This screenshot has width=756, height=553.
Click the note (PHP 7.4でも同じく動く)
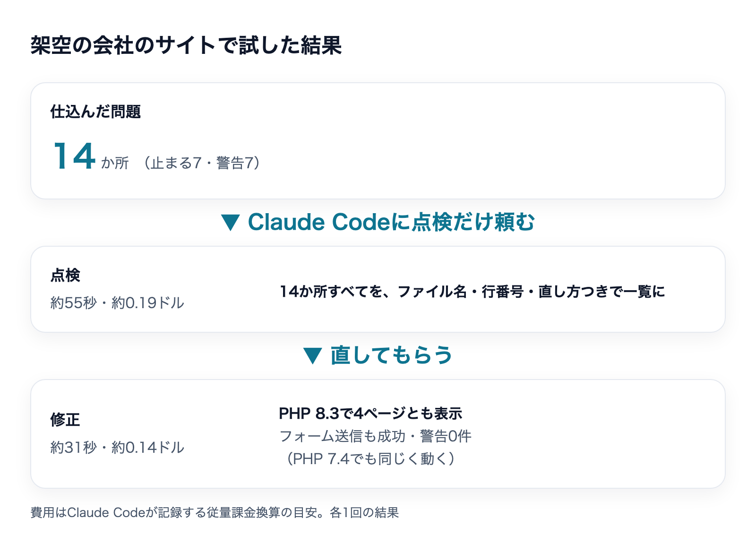coord(370,458)
